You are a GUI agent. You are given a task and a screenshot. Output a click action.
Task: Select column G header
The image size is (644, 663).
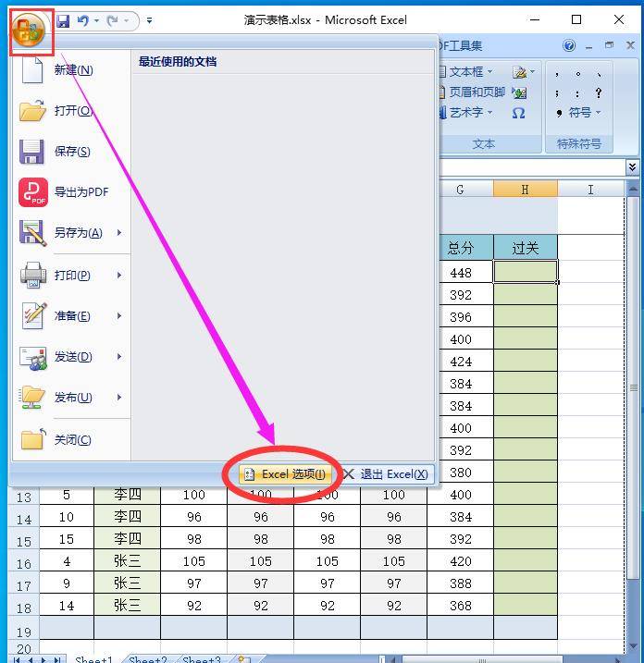pyautogui.click(x=461, y=190)
